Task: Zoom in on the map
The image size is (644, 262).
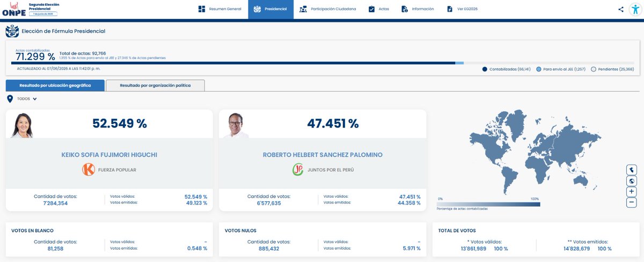Action: pyautogui.click(x=632, y=192)
